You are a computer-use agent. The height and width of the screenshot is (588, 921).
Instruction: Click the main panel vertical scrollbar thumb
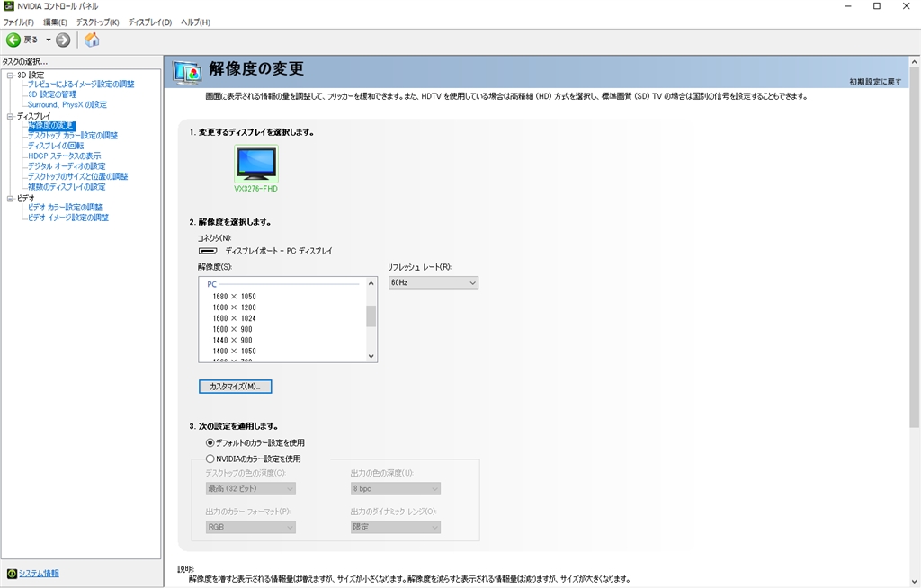915,246
